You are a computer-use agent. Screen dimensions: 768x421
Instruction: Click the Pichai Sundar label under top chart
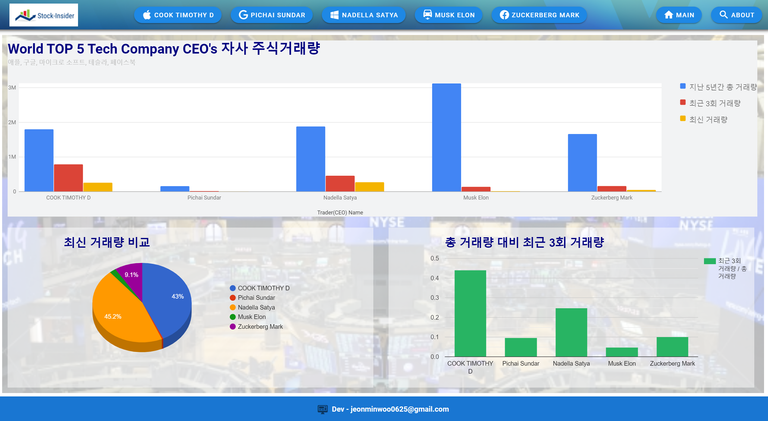[204, 198]
